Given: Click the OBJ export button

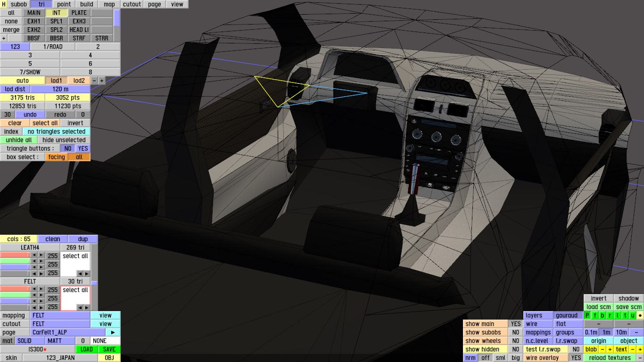Looking at the screenshot, I should (x=109, y=358).
